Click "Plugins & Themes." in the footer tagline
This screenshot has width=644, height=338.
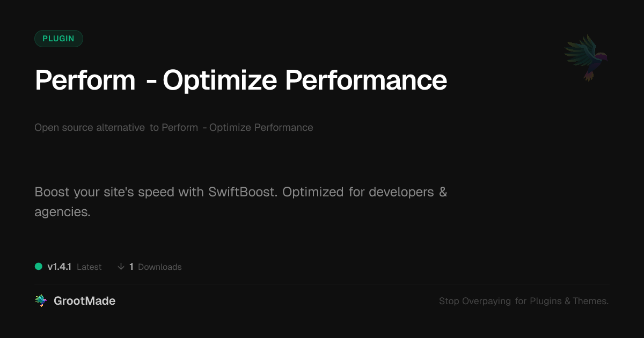pos(569,301)
